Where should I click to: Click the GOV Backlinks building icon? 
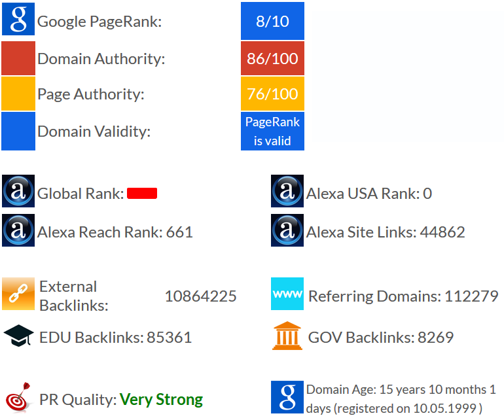[x=287, y=336]
